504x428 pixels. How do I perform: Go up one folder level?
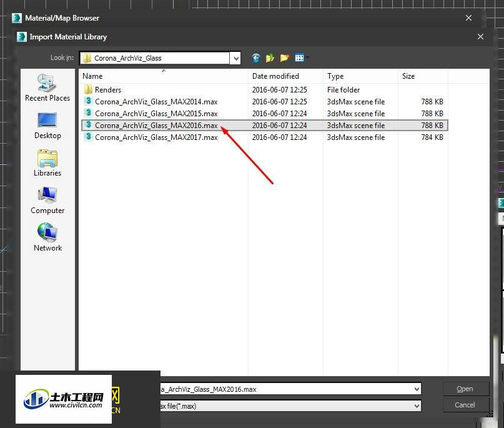pos(270,58)
